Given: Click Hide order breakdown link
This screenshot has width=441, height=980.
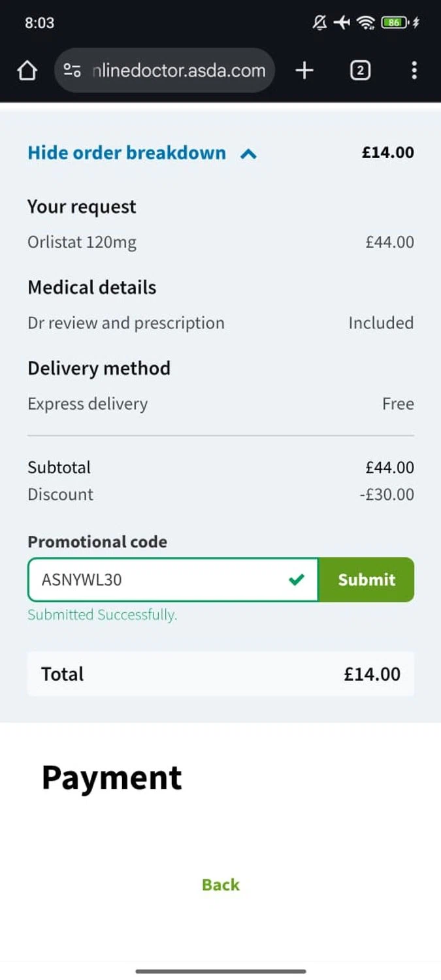Looking at the screenshot, I should pos(127,153).
